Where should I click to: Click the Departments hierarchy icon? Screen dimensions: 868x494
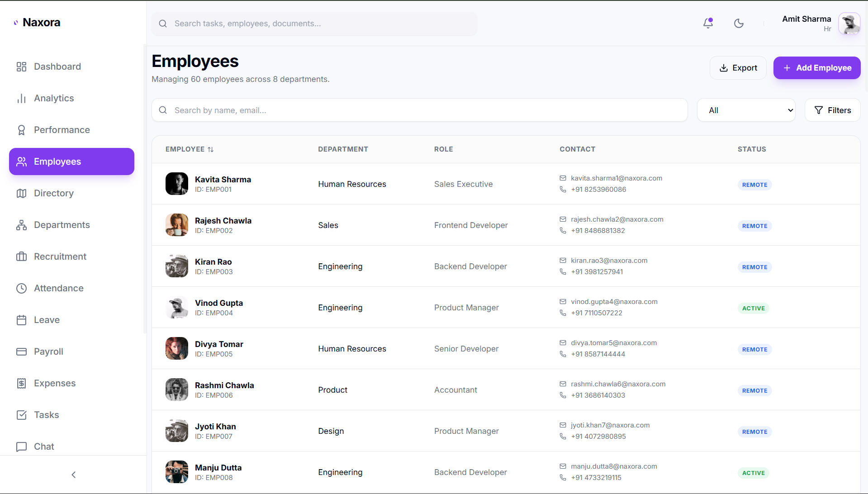click(21, 225)
